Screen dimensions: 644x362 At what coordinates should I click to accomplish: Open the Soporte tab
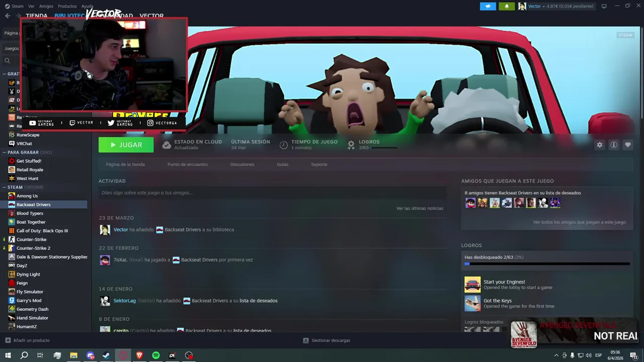point(319,164)
